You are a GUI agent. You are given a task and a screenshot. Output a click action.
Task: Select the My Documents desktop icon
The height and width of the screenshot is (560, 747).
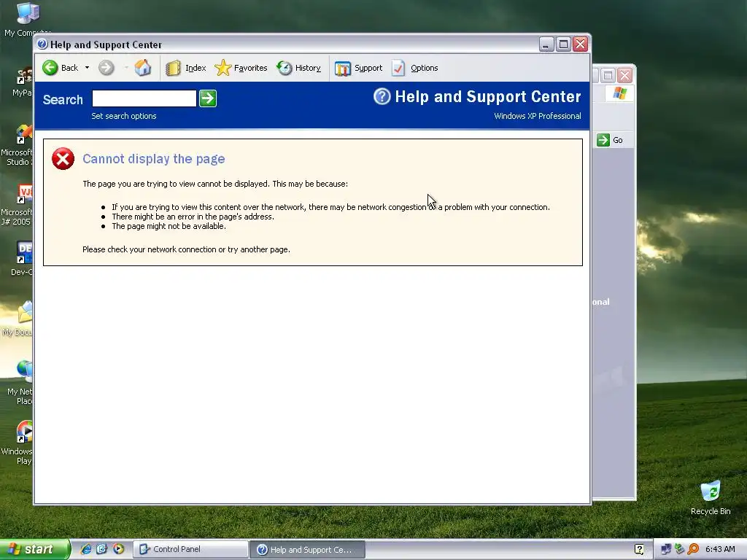(x=18, y=319)
